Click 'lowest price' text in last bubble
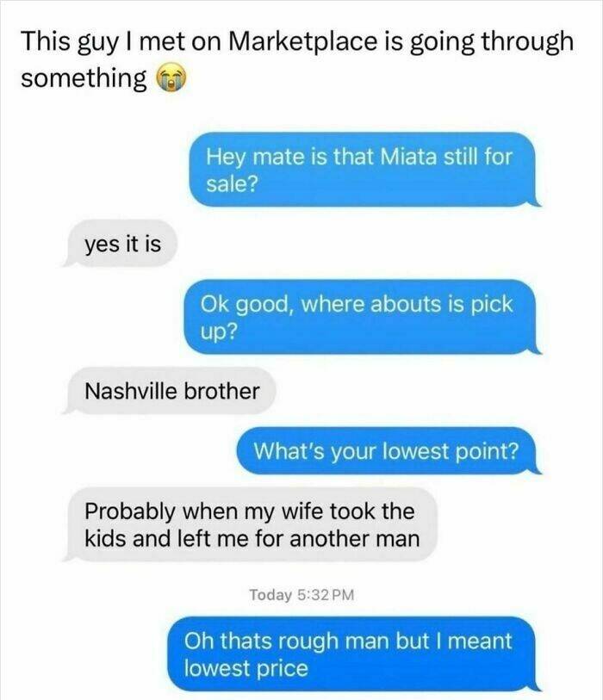 (x=246, y=668)
